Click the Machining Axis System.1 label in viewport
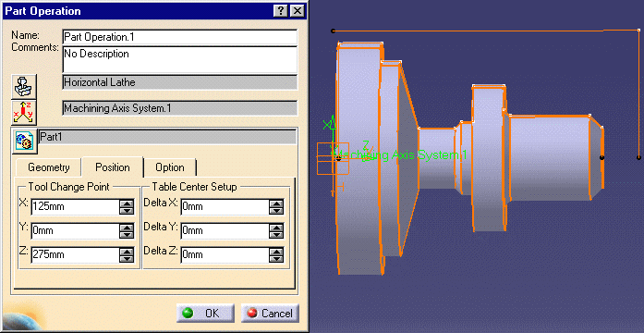644x333 pixels. tap(398, 155)
